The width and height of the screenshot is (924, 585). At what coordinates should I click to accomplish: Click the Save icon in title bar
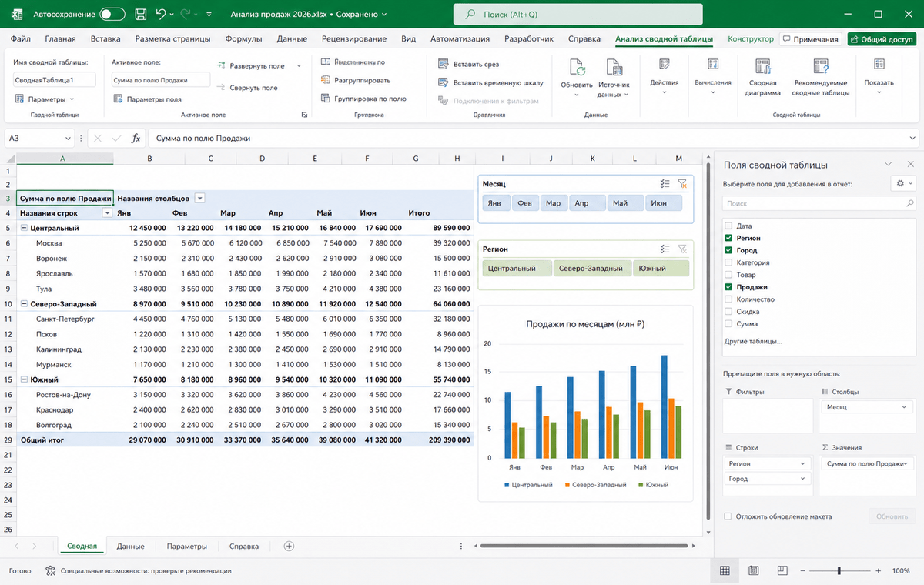point(140,14)
